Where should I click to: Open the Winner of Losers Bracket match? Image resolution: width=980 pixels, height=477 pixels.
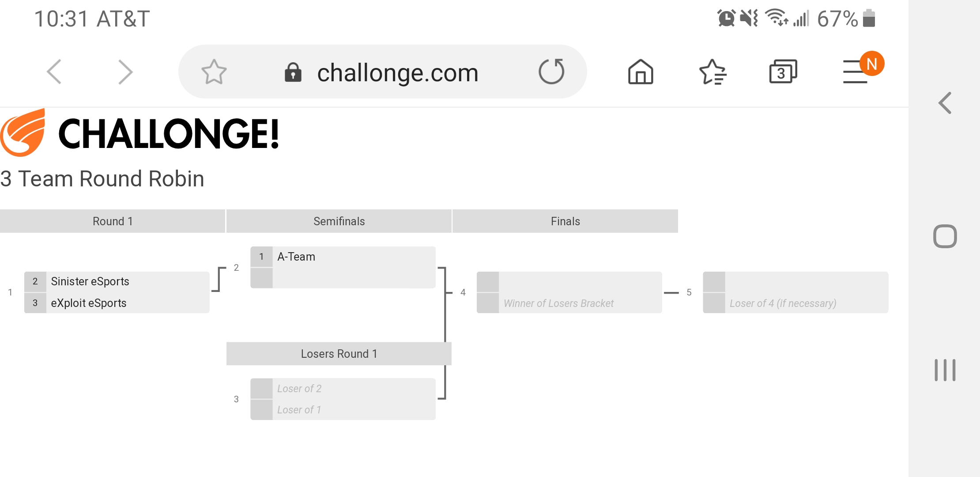[569, 303]
